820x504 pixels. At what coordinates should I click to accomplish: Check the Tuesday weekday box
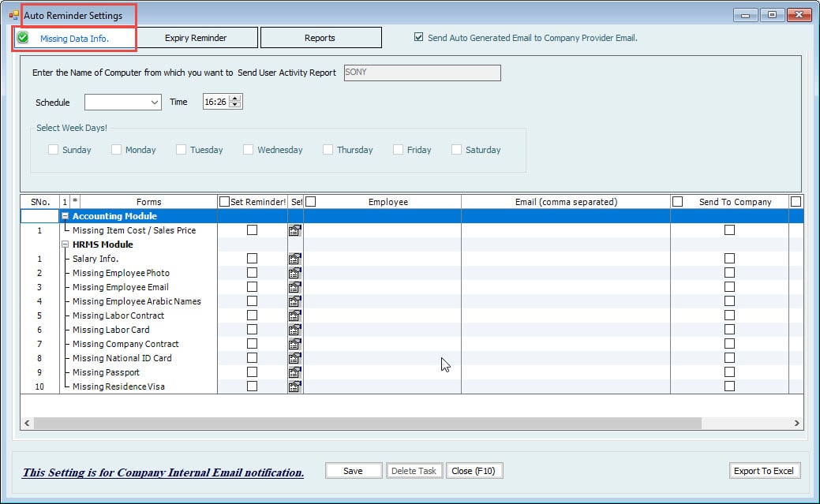pyautogui.click(x=181, y=150)
